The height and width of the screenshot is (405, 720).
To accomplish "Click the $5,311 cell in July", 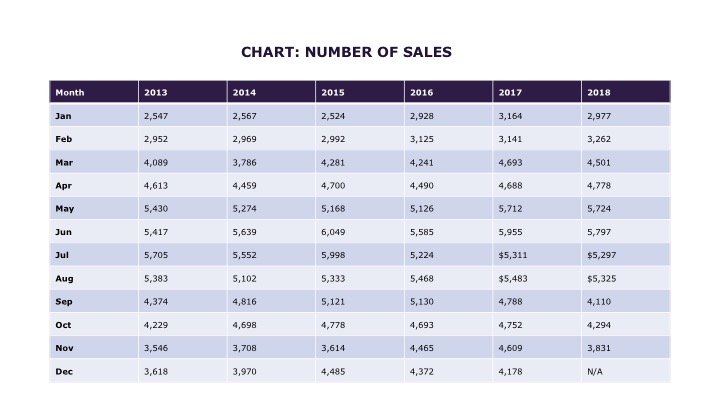I will [x=512, y=255].
